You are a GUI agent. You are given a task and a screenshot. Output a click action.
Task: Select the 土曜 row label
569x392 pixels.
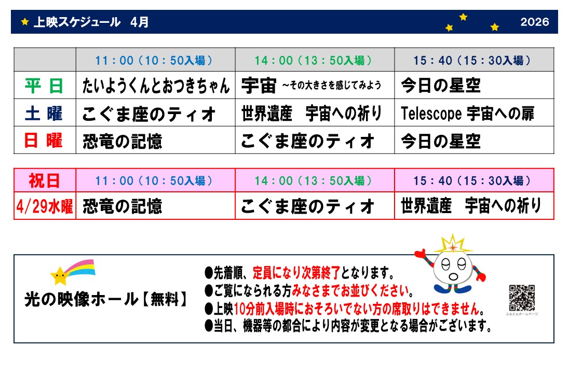[45, 113]
